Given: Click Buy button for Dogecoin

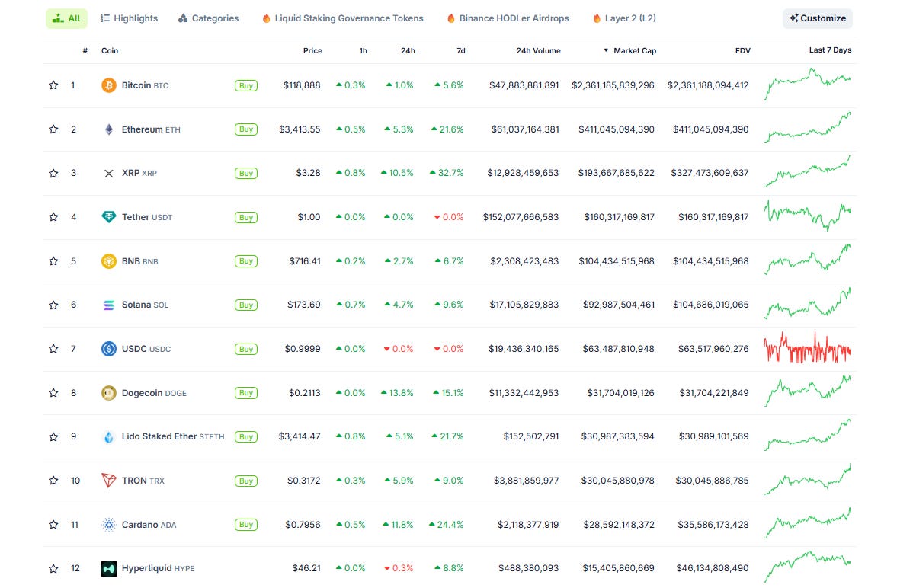Looking at the screenshot, I should click(245, 393).
